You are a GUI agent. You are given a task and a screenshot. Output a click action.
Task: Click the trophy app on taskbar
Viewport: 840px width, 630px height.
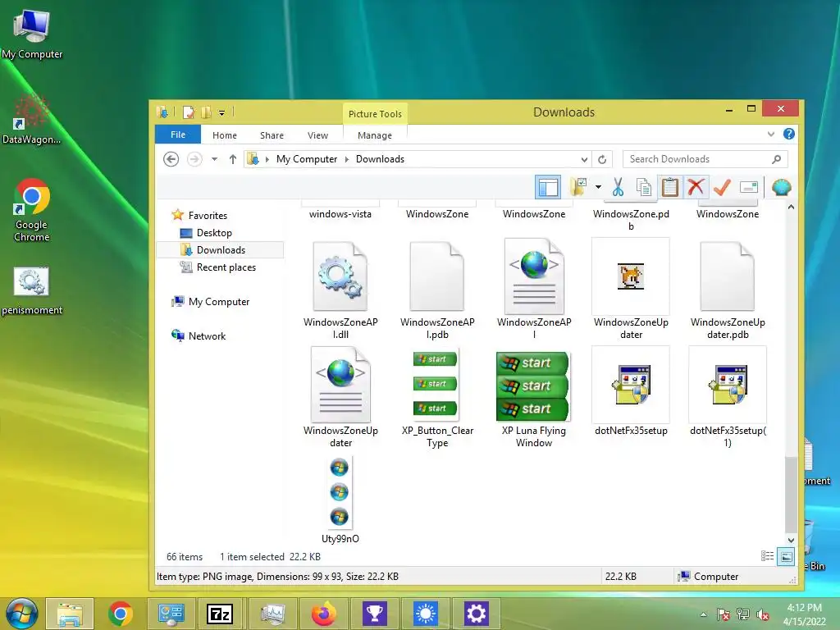[374, 614]
